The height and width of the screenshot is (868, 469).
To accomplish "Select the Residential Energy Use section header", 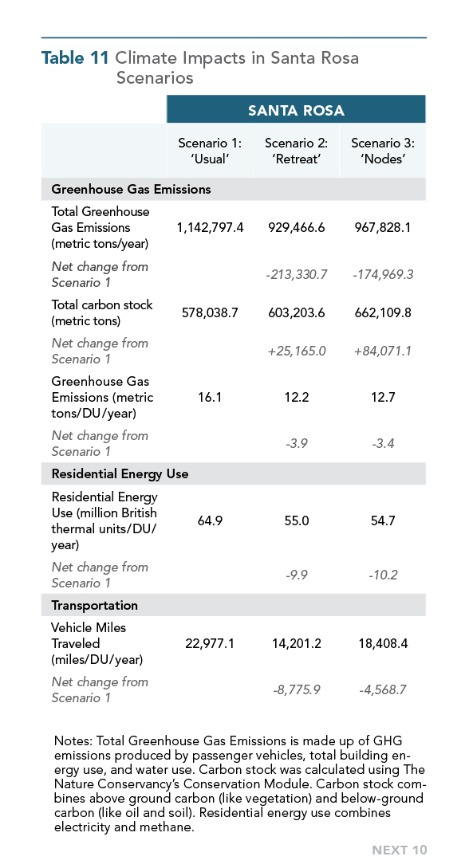I will point(120,474).
